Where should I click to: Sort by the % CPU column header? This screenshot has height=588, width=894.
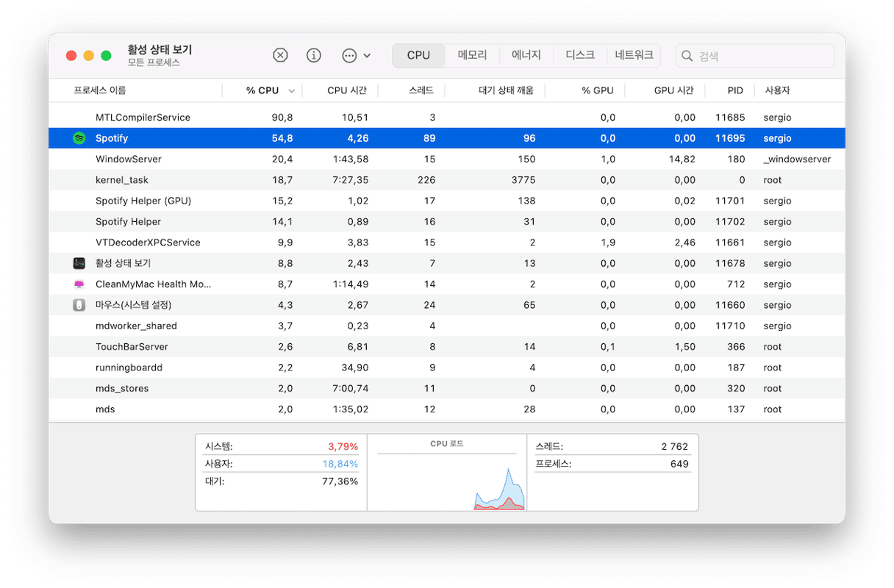(x=262, y=90)
